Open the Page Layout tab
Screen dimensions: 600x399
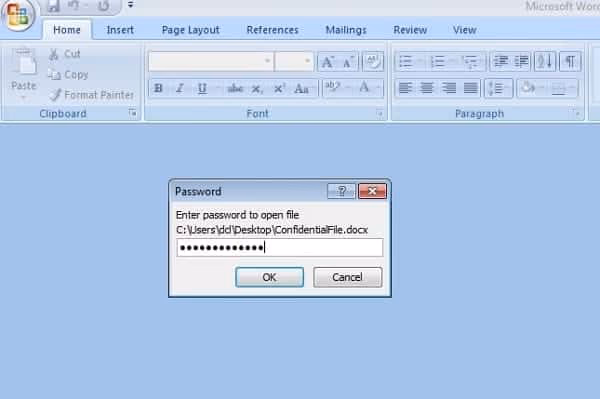pyautogui.click(x=191, y=30)
